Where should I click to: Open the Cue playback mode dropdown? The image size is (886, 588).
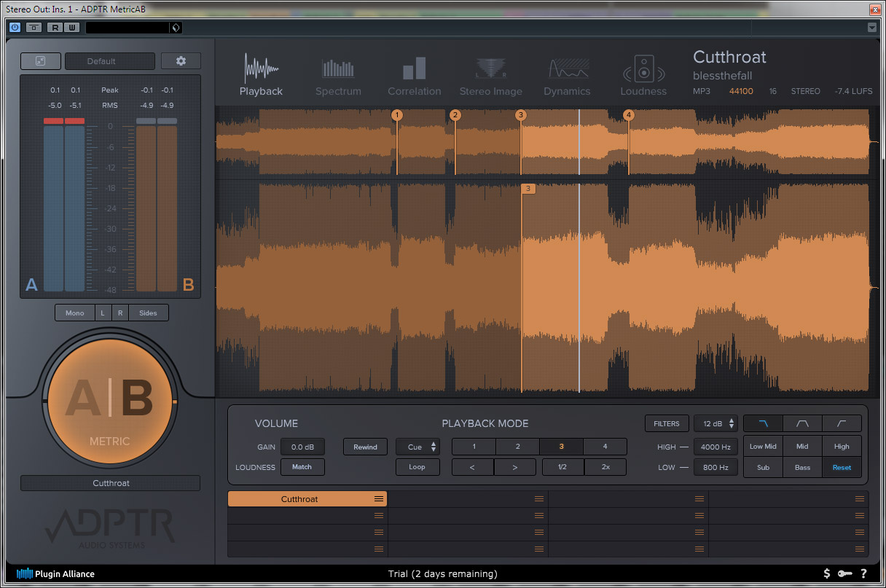pos(417,447)
